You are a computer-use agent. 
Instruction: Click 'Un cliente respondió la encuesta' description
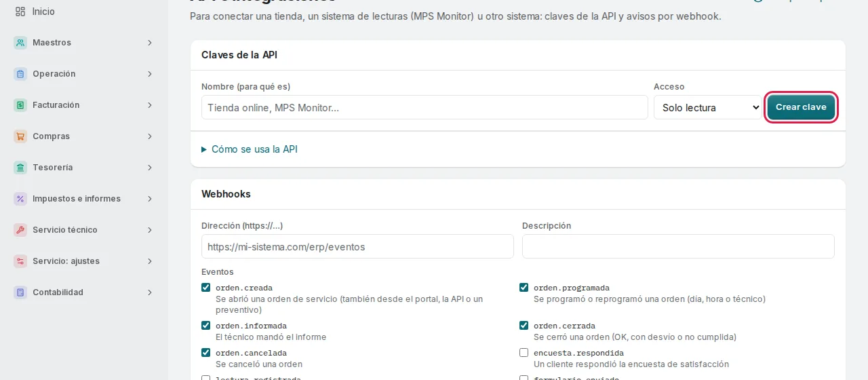[x=631, y=364]
